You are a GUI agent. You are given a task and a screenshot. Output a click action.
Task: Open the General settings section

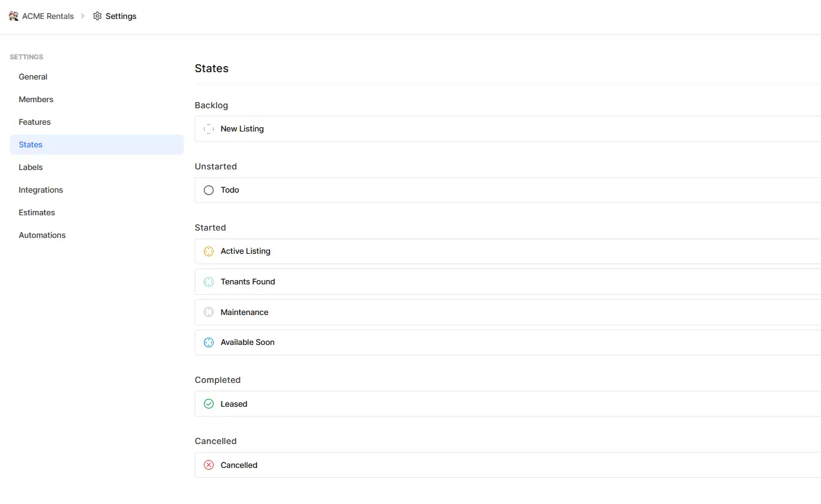click(x=32, y=76)
